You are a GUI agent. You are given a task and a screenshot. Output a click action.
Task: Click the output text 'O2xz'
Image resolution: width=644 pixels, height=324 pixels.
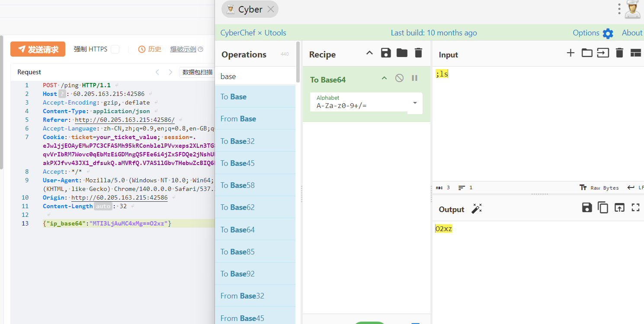444,229
